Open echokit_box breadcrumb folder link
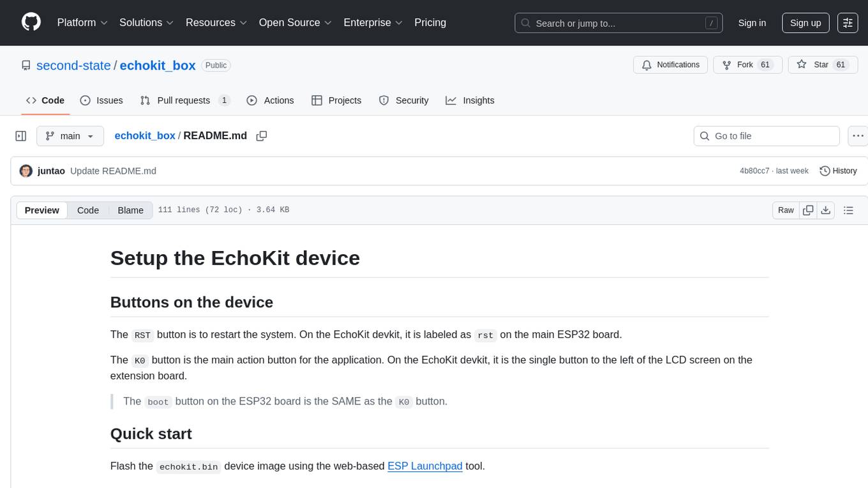The height and width of the screenshot is (488, 868). click(x=145, y=135)
